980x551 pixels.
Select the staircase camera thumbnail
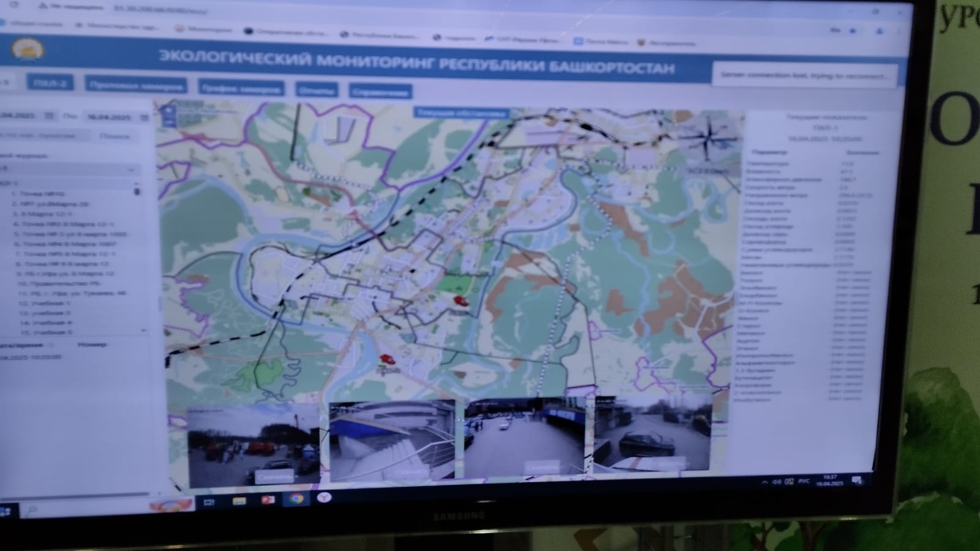tap(392, 440)
